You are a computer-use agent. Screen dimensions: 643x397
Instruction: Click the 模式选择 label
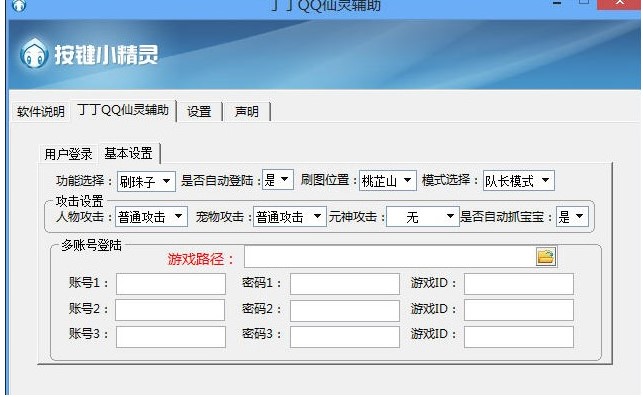pyautogui.click(x=450, y=180)
